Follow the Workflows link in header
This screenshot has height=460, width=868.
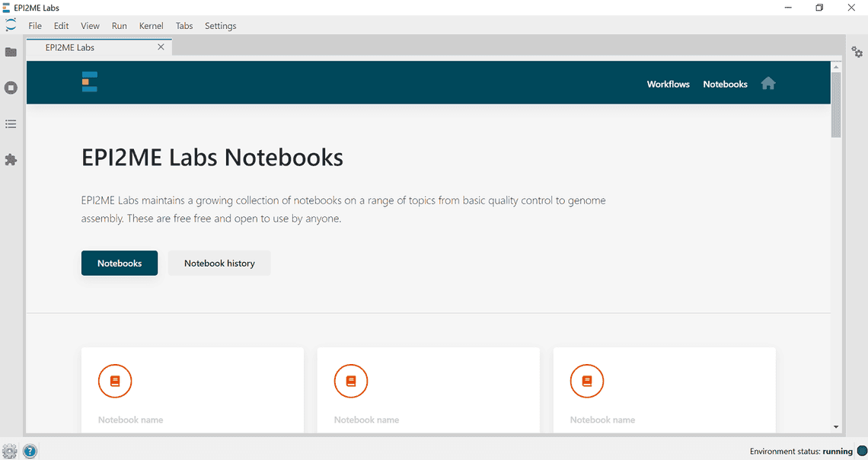[x=668, y=85]
